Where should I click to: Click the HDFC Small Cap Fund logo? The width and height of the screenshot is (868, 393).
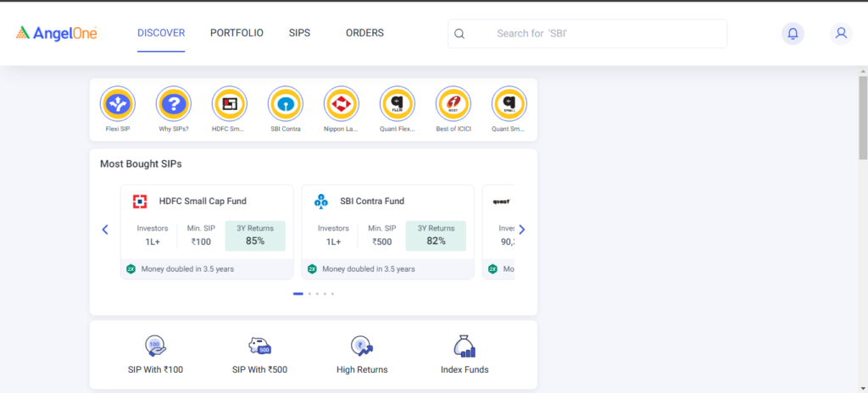tap(140, 202)
